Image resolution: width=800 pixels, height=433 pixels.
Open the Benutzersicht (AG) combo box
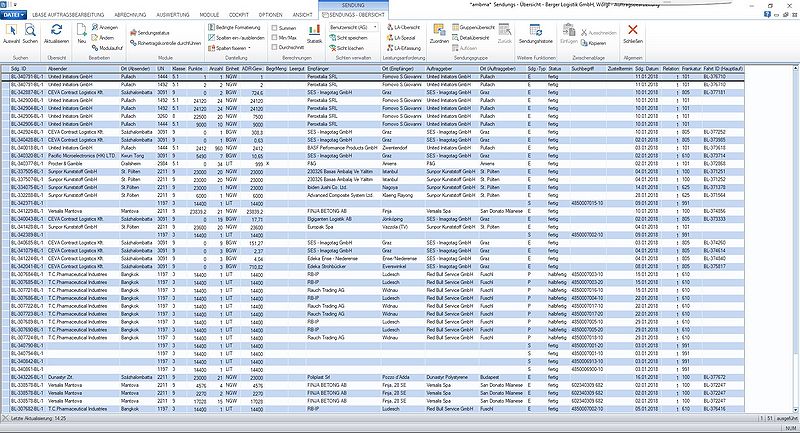[353, 27]
